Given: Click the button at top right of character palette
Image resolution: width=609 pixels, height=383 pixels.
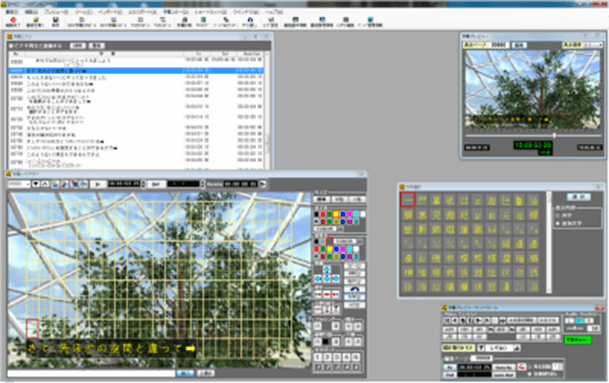Looking at the screenshot, I should pos(578,197).
